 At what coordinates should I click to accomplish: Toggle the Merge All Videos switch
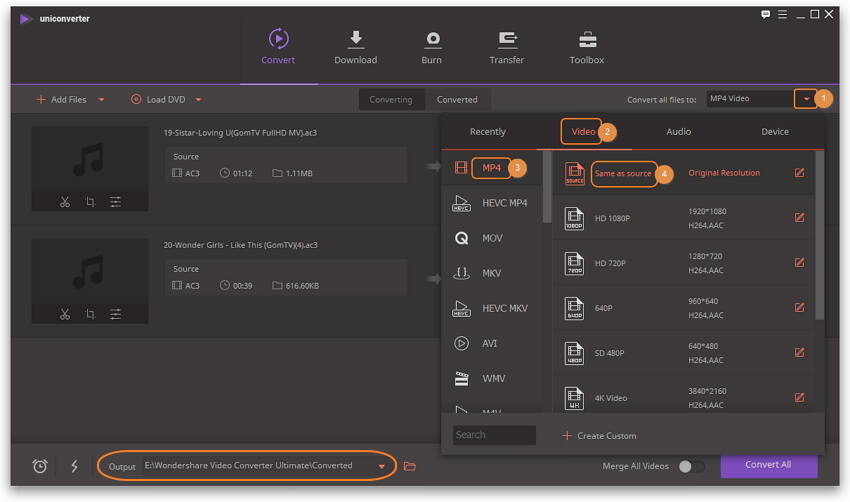(692, 466)
